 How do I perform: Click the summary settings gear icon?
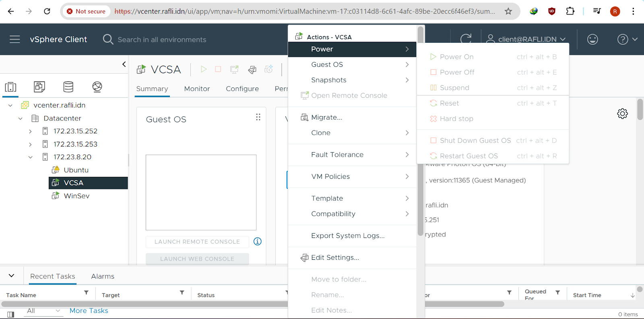click(x=622, y=114)
